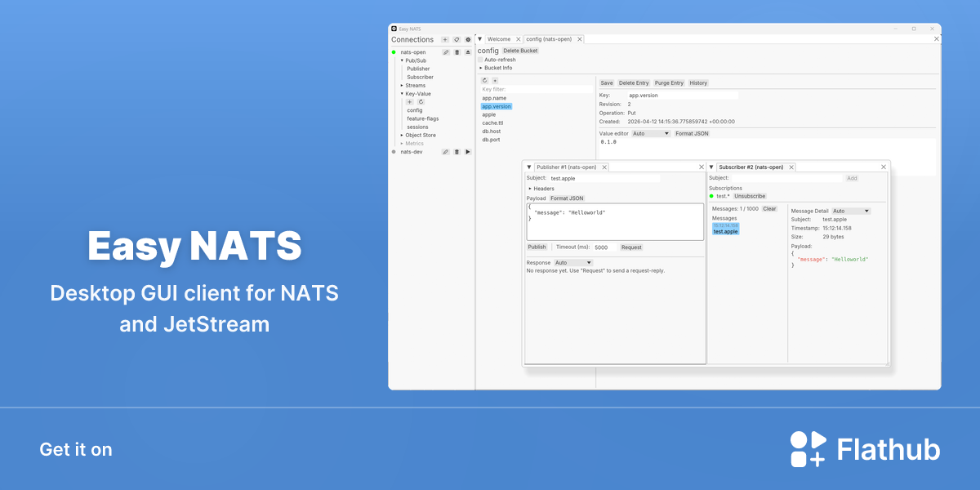980x490 pixels.
Task: Add a new key above Key filter
Action: click(x=495, y=80)
